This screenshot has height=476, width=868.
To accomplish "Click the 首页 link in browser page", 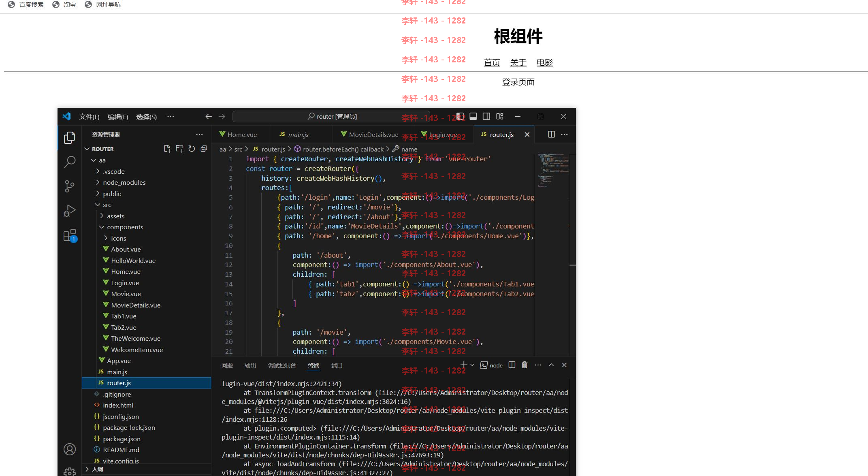I will click(492, 62).
